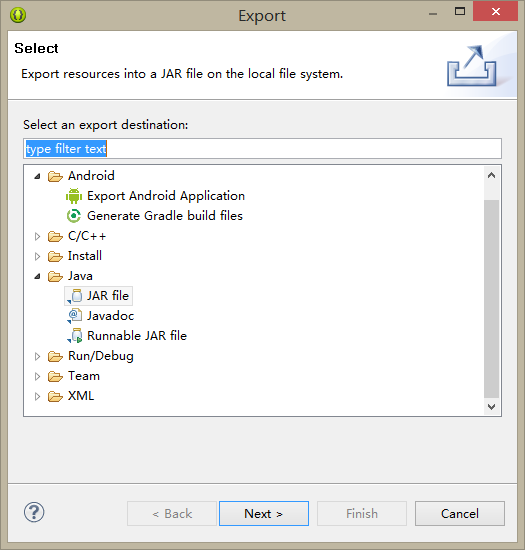
Task: Click the Team folder icon
Action: coord(55,376)
